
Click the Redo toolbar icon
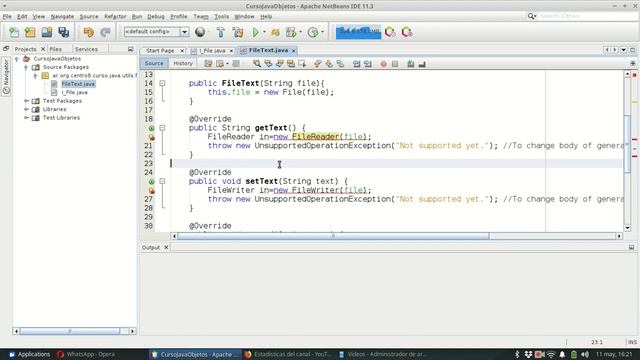(x=105, y=32)
